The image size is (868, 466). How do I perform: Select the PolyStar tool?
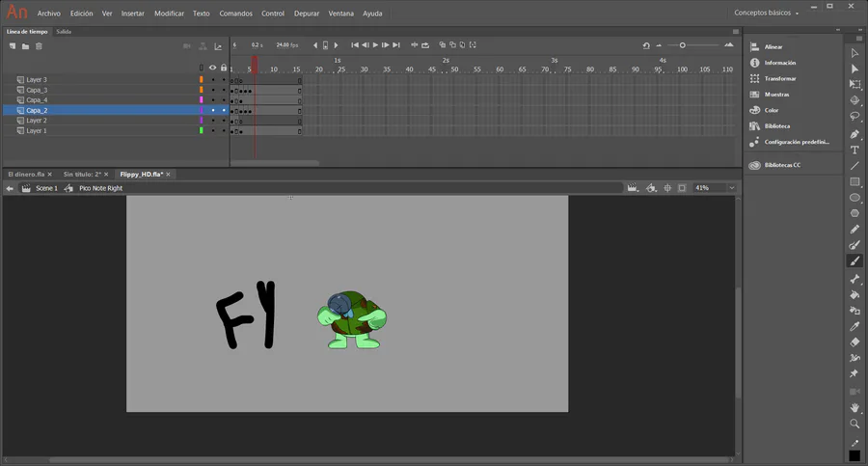[854, 213]
